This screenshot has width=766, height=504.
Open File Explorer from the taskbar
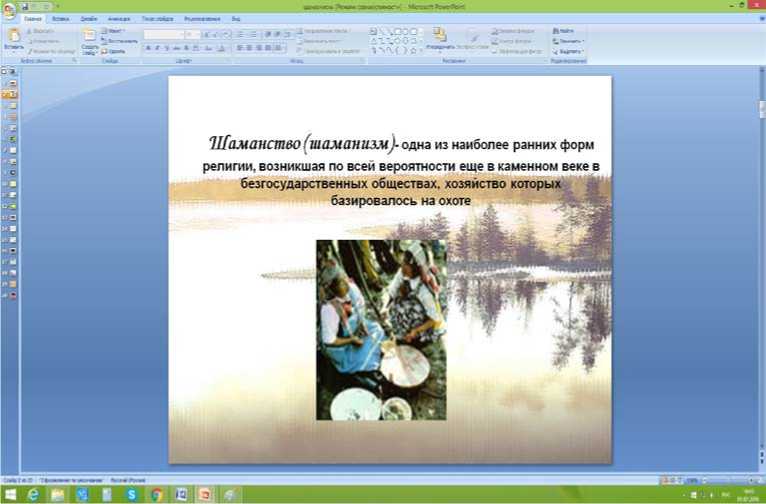58,495
